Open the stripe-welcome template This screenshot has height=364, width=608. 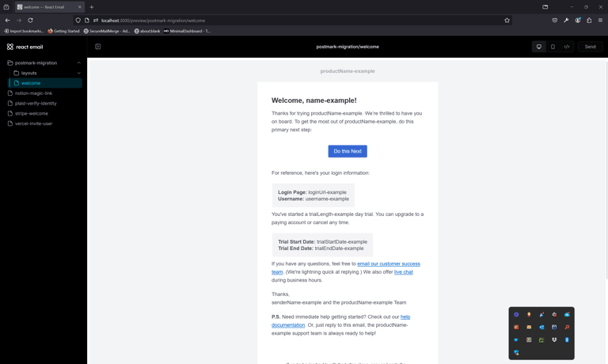tap(32, 113)
